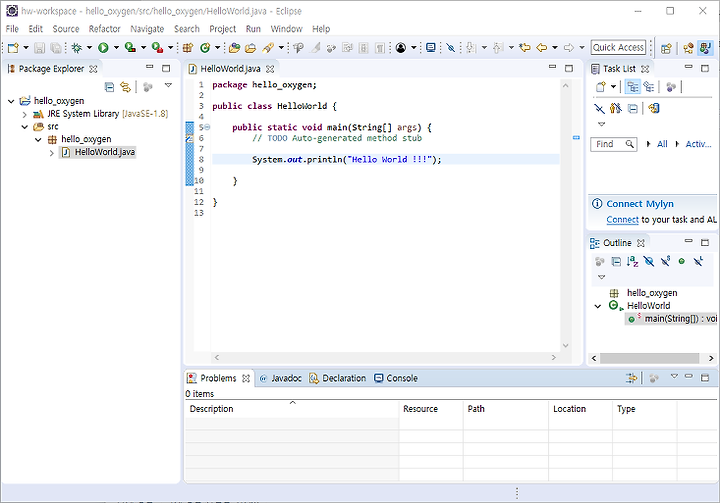
Task: Click the New Java Class icon
Action: click(205, 47)
